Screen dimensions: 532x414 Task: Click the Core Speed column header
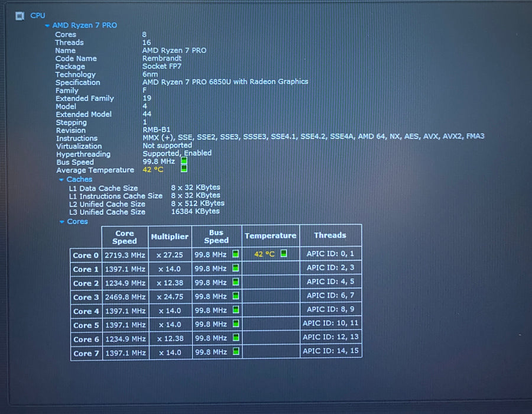click(125, 237)
